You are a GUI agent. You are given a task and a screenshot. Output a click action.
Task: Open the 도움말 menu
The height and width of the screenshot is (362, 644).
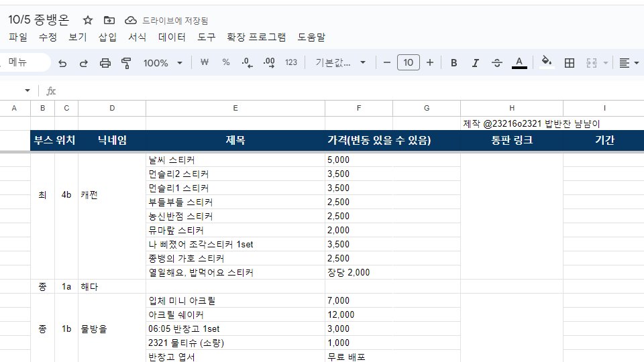click(311, 38)
